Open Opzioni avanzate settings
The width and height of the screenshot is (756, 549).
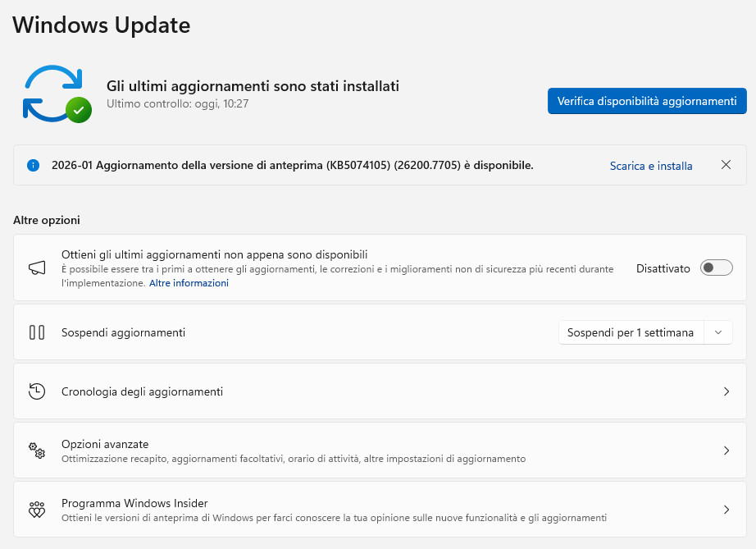(x=380, y=451)
